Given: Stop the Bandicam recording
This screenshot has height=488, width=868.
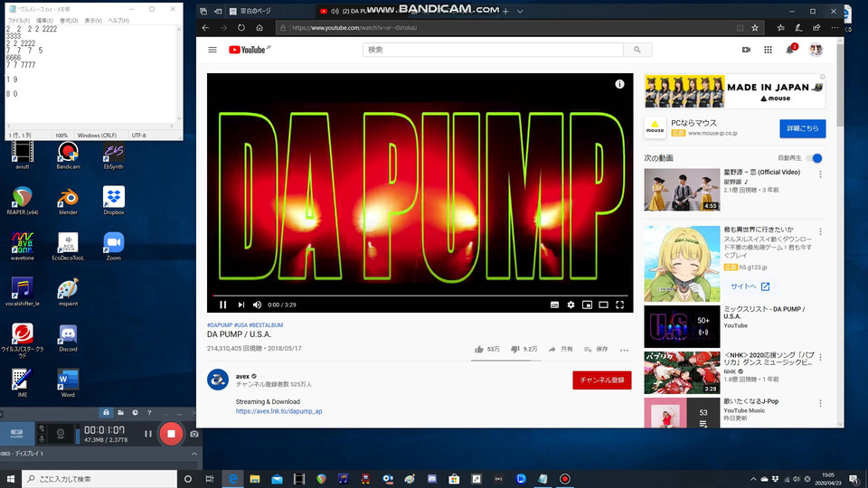Looking at the screenshot, I should coord(171,434).
